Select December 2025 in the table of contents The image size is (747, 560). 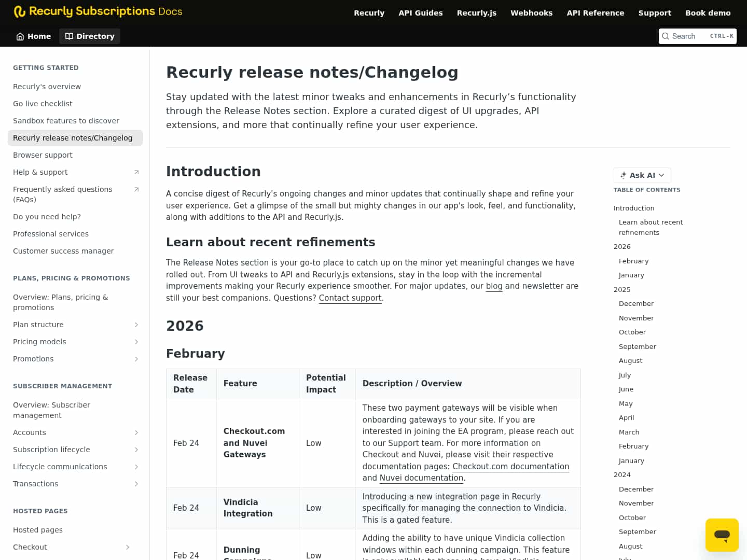(636, 303)
